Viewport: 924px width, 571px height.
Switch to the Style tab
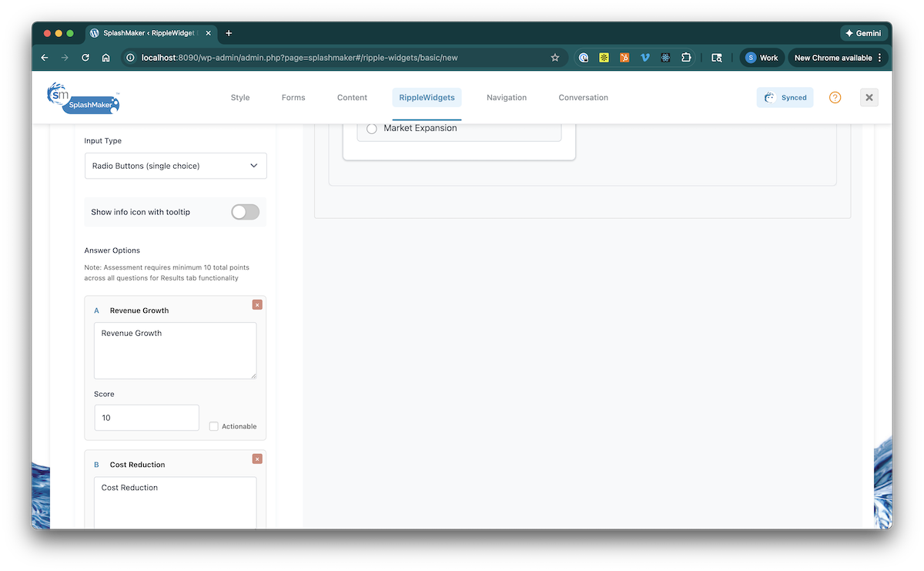click(x=240, y=98)
